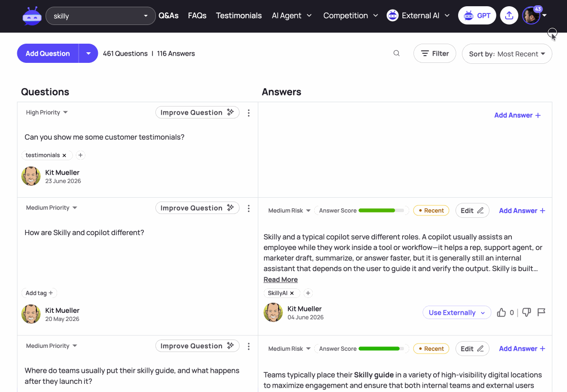Open kebab menu for testimonials question

point(248,113)
